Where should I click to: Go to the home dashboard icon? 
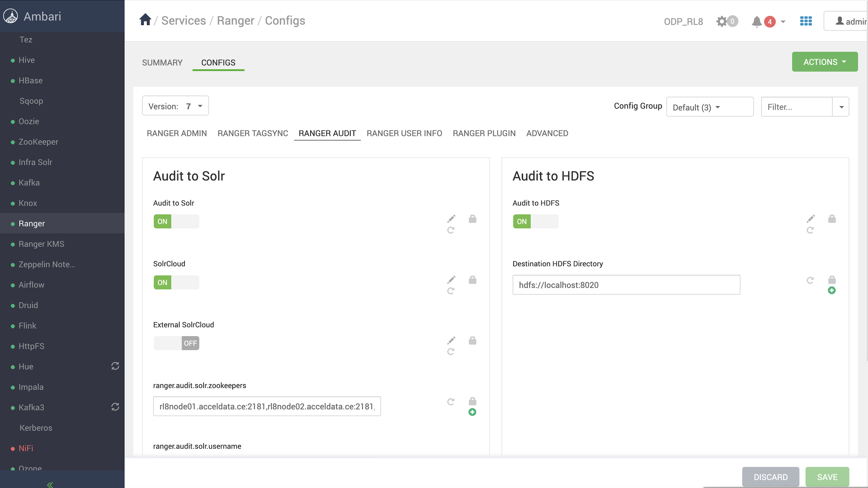(x=145, y=20)
